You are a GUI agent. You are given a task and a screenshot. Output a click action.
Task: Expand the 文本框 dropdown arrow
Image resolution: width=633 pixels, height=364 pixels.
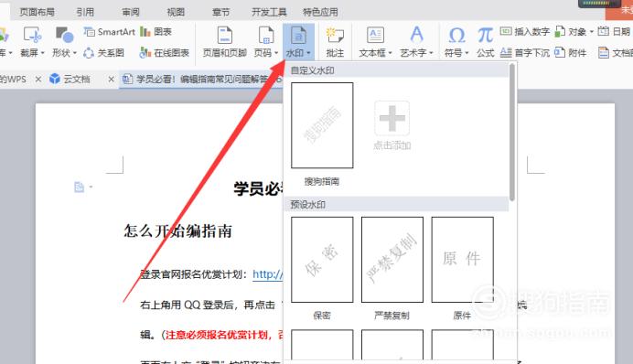click(390, 53)
